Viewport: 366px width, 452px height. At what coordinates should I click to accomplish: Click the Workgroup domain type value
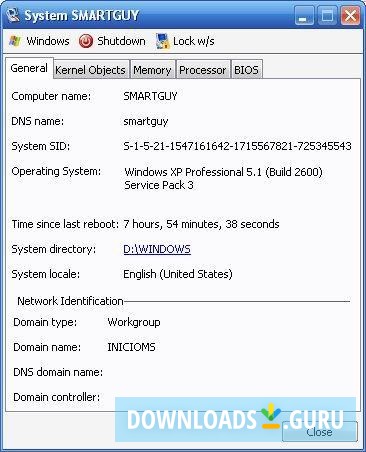pos(134,322)
